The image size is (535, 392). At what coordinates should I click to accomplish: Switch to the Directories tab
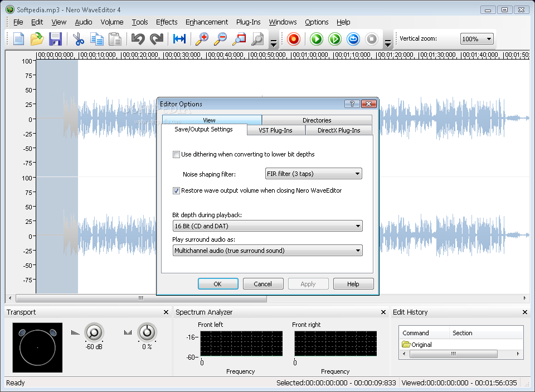[x=317, y=120]
